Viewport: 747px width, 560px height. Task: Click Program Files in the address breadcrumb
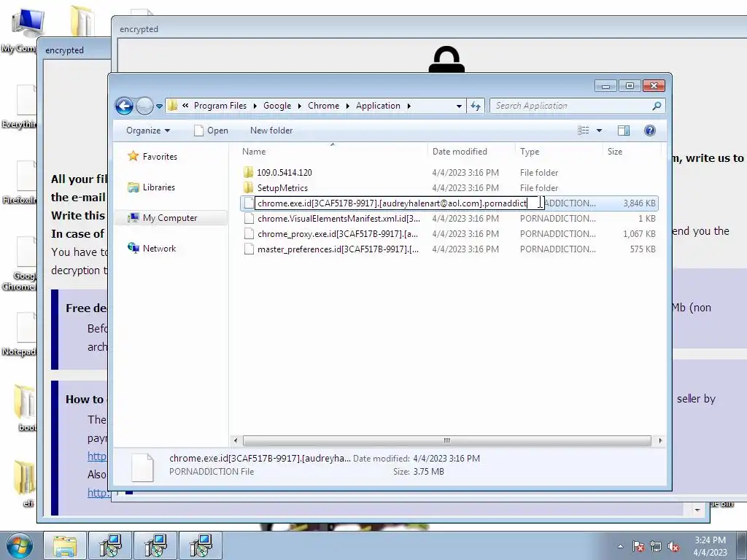(220, 106)
